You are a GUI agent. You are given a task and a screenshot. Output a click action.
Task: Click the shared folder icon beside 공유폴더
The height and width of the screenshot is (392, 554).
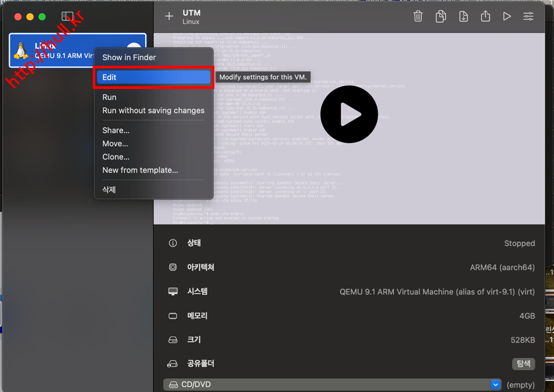click(x=172, y=364)
